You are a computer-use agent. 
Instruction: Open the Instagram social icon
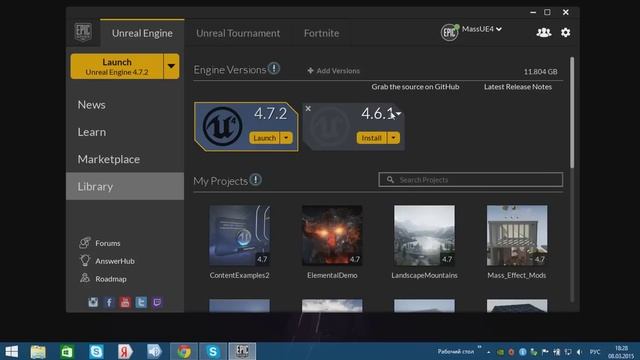(93, 302)
